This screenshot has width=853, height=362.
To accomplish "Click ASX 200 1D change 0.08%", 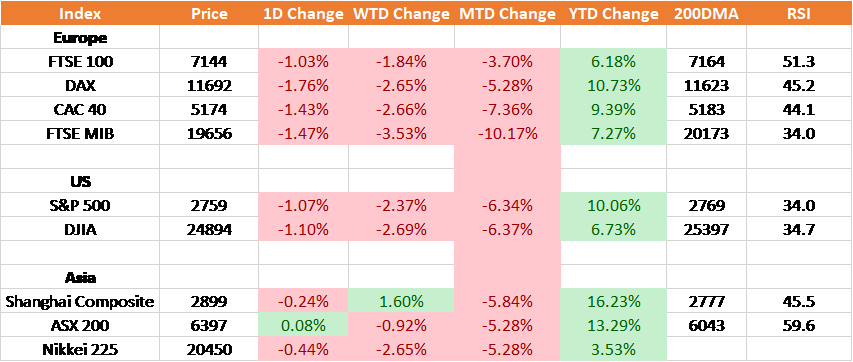I will click(303, 325).
